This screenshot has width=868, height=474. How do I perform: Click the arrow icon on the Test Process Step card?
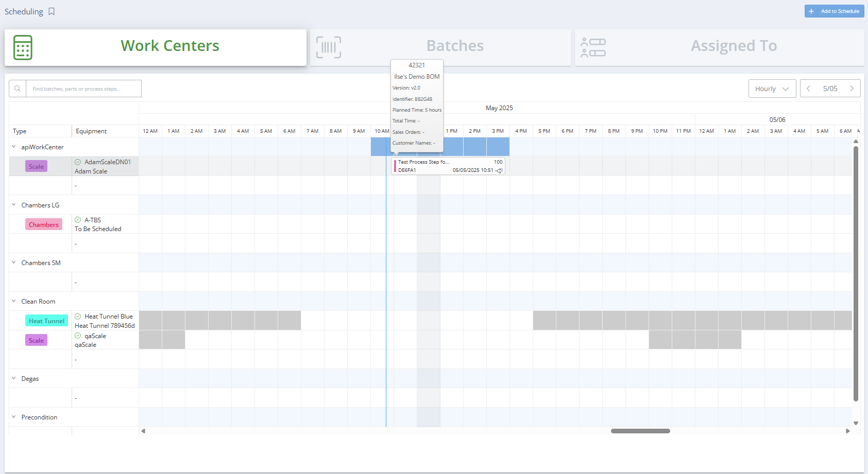(x=499, y=170)
